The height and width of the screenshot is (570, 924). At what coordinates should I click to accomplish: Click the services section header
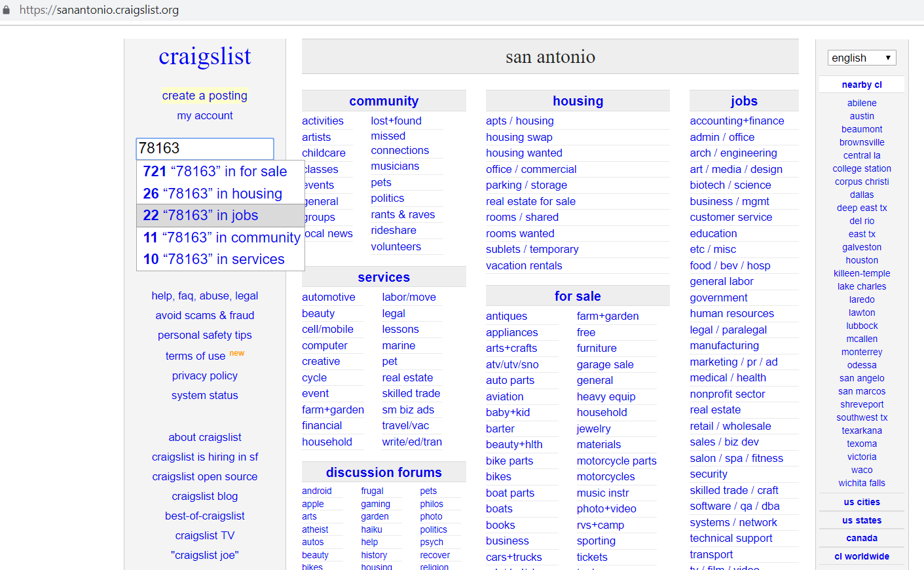(x=384, y=277)
